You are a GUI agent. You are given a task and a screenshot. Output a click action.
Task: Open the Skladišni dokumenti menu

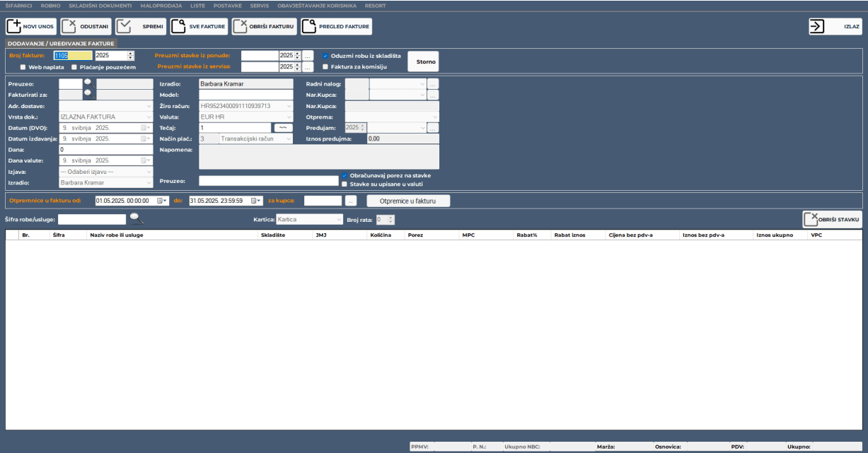click(x=100, y=6)
